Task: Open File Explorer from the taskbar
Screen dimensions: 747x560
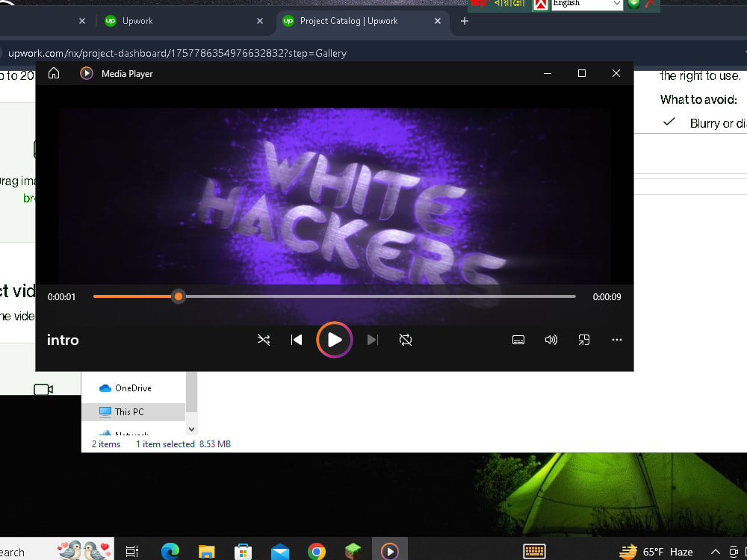Action: pyautogui.click(x=206, y=552)
